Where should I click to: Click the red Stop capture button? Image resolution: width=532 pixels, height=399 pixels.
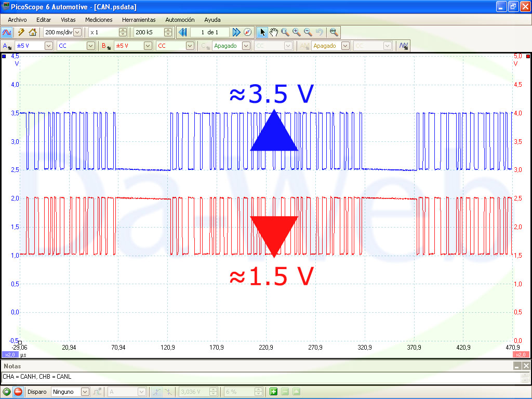(18, 392)
